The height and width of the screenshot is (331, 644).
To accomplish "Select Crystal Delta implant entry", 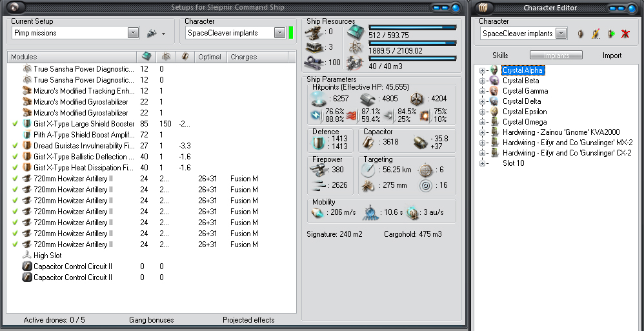I will click(x=521, y=101).
